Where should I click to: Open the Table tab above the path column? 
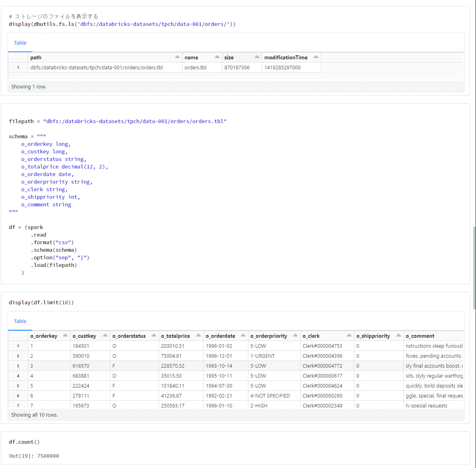coord(20,43)
